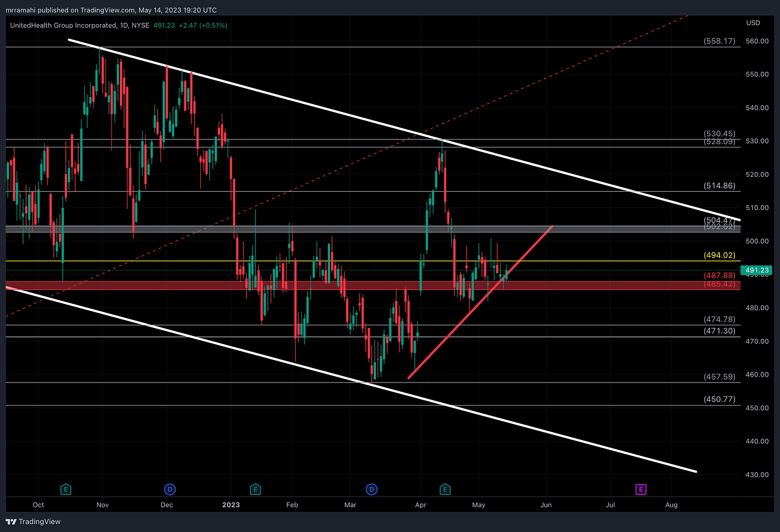Click the Feb label on time axis

[x=292, y=505]
